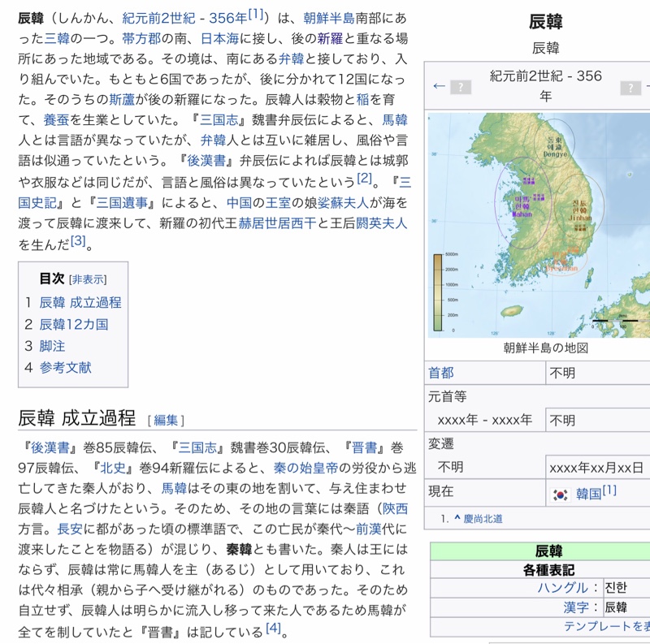Image resolution: width=650 pixels, height=644 pixels.
Task: Click map caption 朝鮮半島の地図
Action: click(545, 348)
